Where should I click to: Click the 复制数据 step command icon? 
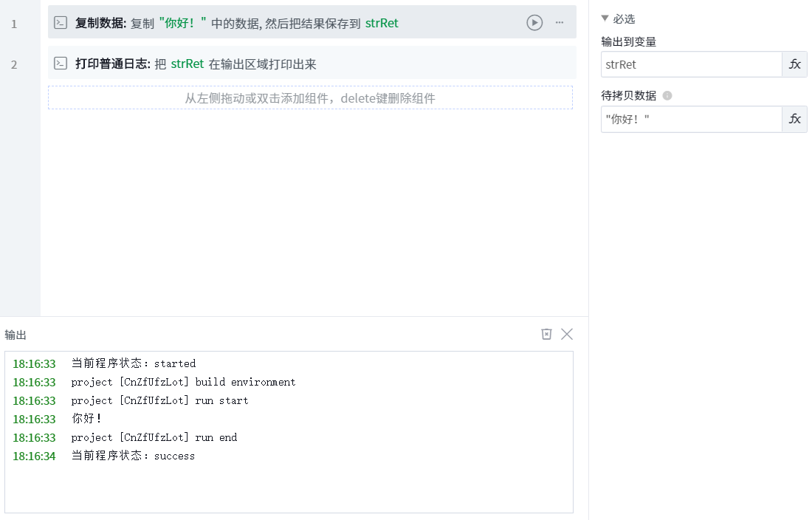pos(61,23)
